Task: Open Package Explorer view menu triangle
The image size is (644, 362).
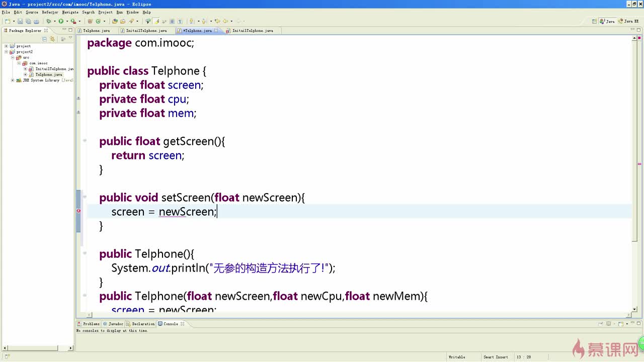Action: pos(70,38)
